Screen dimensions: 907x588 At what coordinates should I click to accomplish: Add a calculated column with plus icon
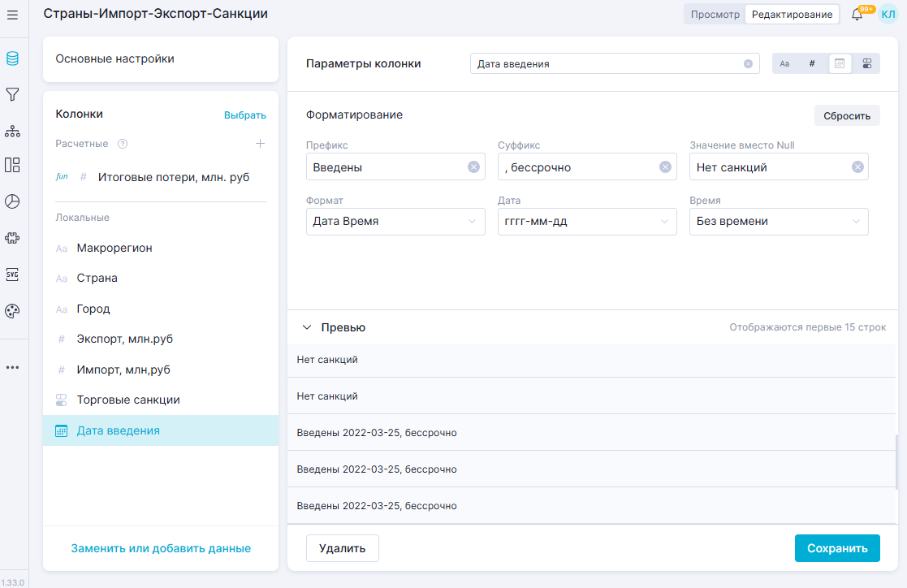coord(260,144)
